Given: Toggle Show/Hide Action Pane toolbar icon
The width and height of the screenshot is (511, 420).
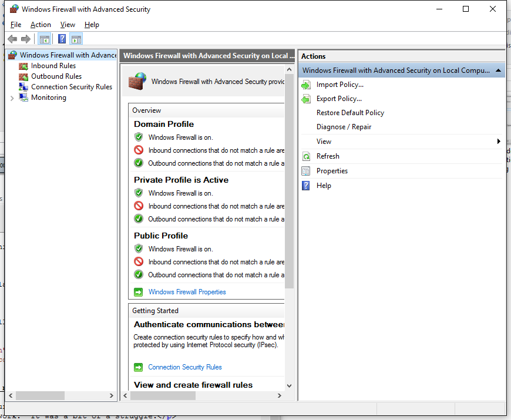Looking at the screenshot, I should (x=76, y=39).
